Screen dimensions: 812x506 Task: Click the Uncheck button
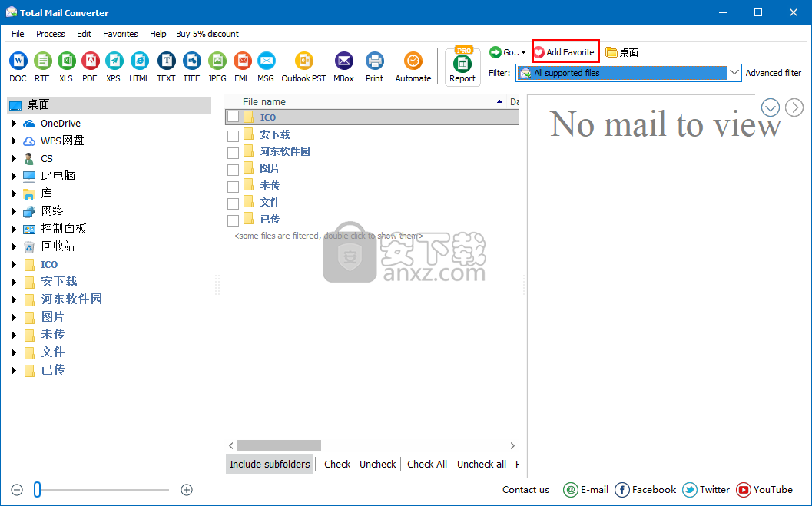click(x=377, y=464)
